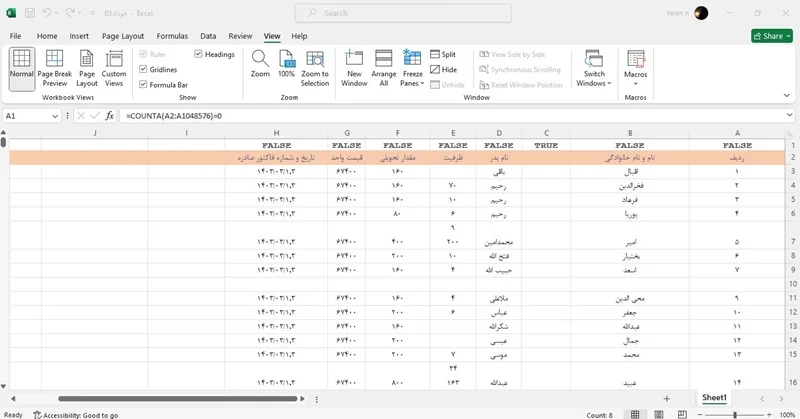Select Normal view in status bar
The image size is (800, 419).
(635, 414)
